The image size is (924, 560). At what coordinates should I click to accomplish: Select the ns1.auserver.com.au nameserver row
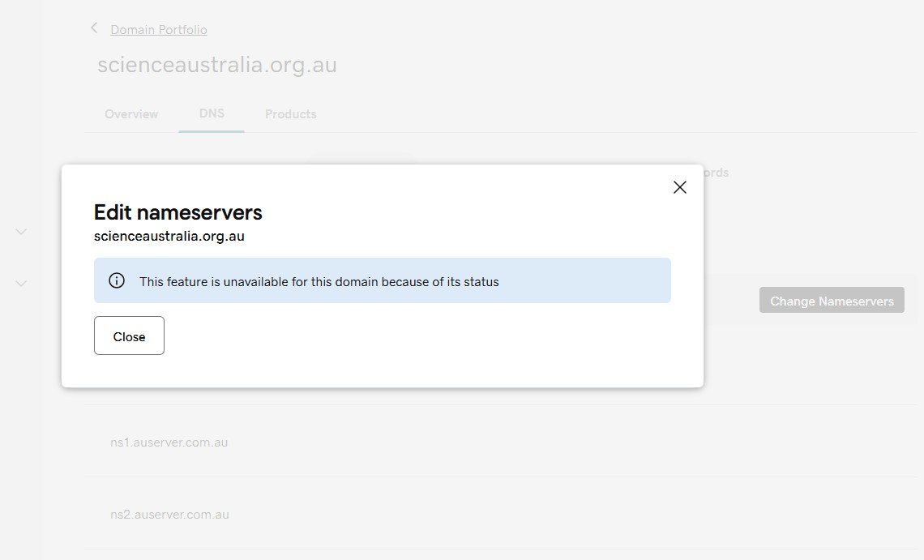pos(169,442)
